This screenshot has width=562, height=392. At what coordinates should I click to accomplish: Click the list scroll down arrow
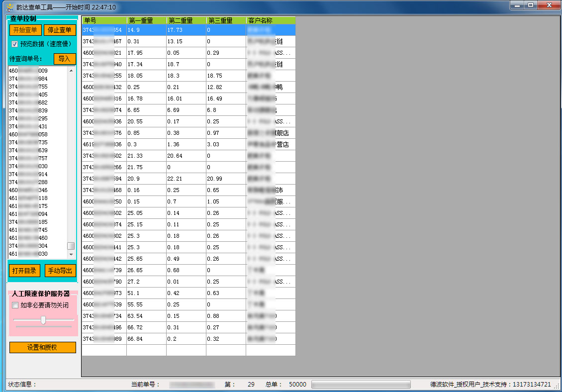click(71, 254)
